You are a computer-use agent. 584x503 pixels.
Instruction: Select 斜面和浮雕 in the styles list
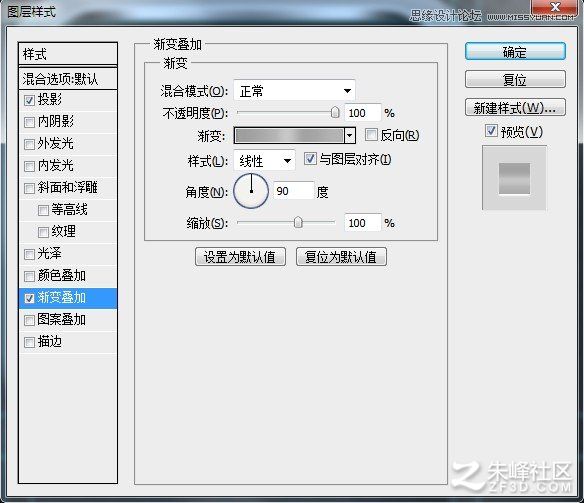[x=68, y=187]
